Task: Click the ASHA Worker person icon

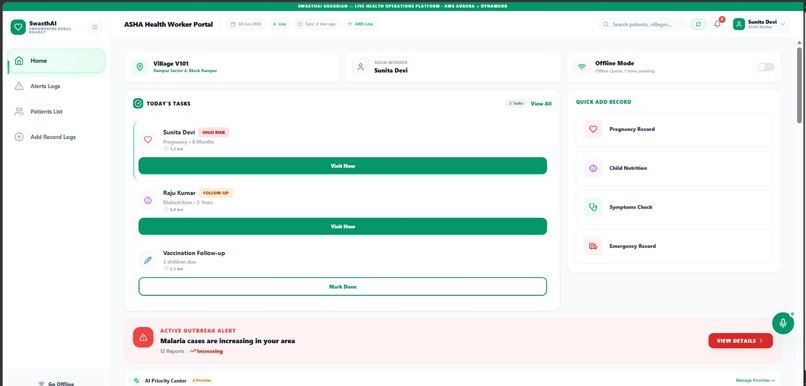Action: click(360, 67)
